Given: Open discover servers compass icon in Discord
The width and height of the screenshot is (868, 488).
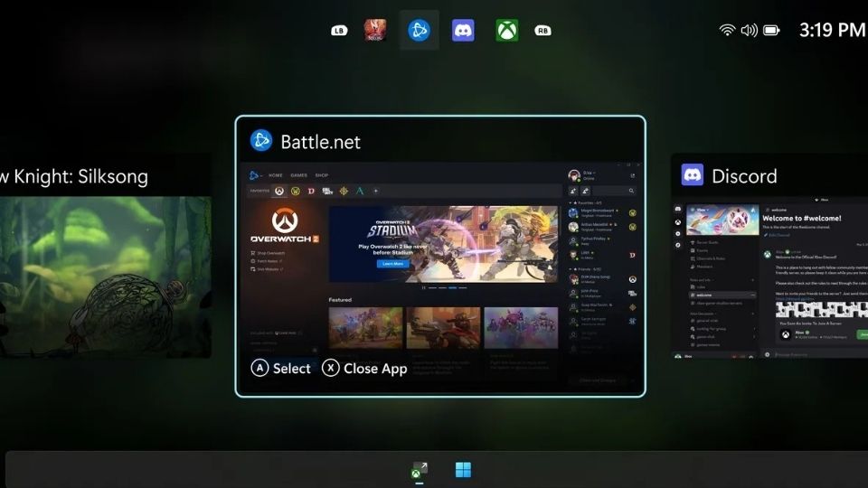Looking at the screenshot, I should [x=678, y=245].
